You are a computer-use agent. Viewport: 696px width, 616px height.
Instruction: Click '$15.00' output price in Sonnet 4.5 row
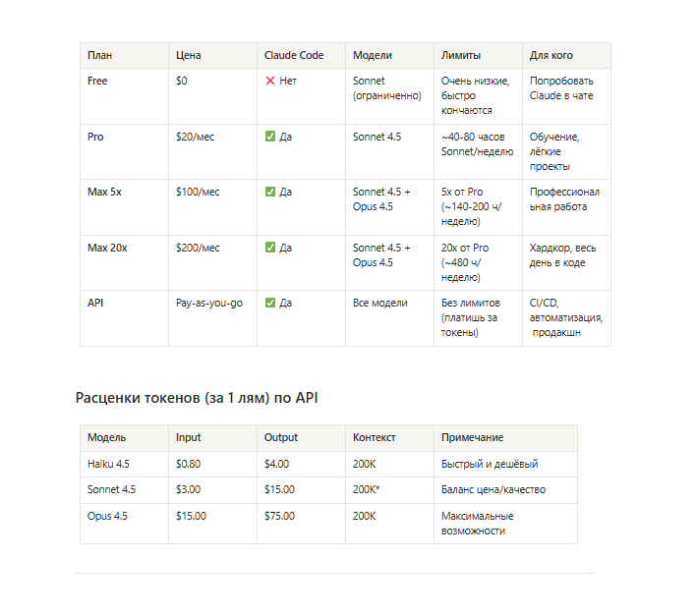click(x=279, y=489)
